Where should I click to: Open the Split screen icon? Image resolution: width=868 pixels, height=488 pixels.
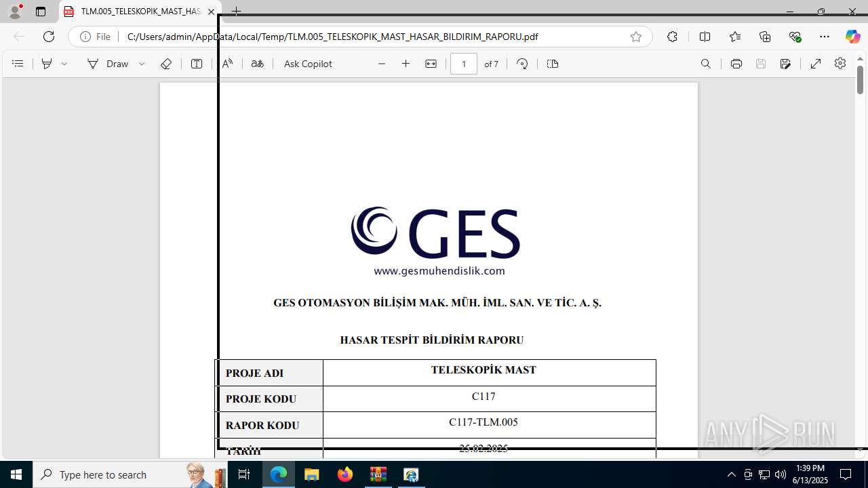coord(705,37)
